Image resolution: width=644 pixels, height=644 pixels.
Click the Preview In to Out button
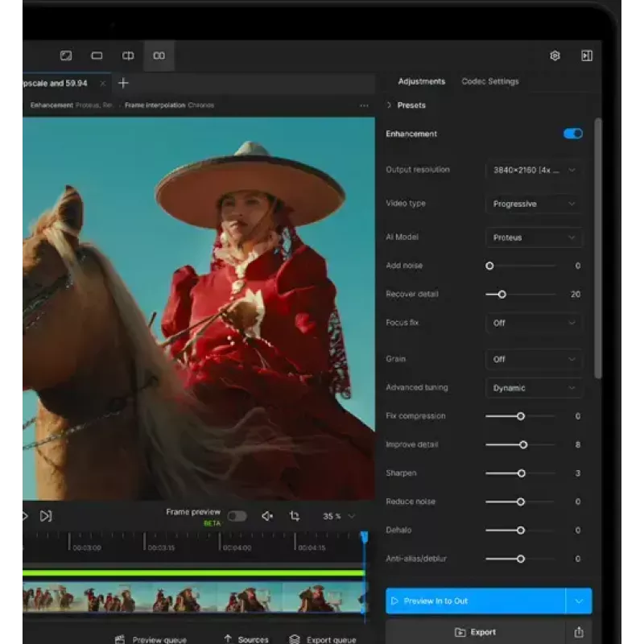pyautogui.click(x=476, y=601)
